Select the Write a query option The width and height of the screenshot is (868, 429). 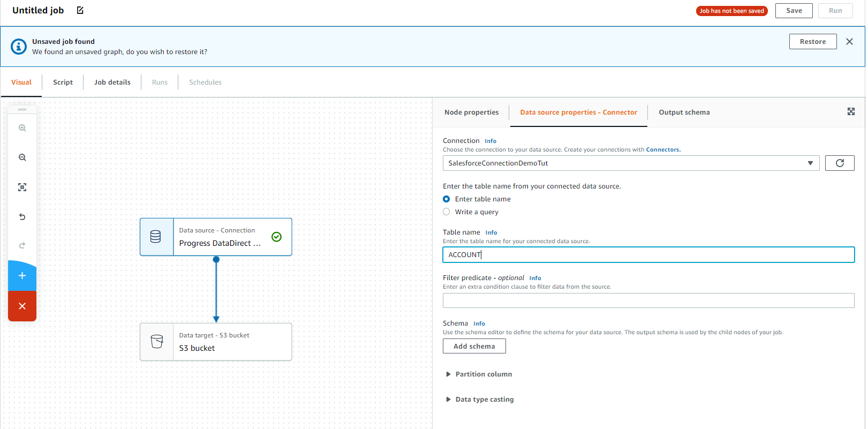click(447, 212)
